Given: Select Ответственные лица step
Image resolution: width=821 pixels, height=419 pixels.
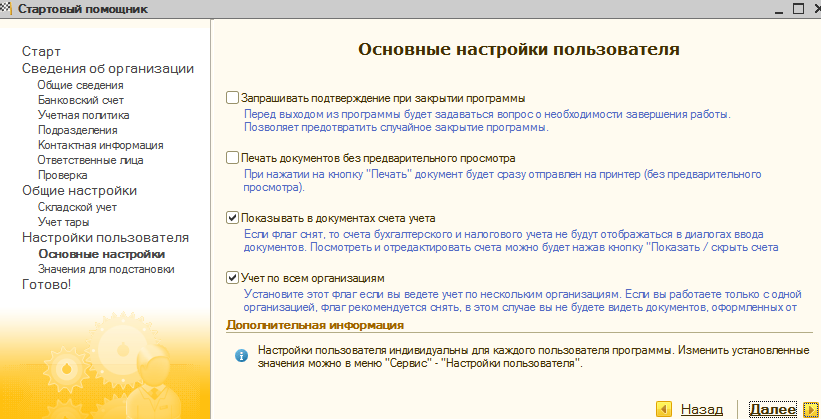Looking at the screenshot, I should coord(90,160).
